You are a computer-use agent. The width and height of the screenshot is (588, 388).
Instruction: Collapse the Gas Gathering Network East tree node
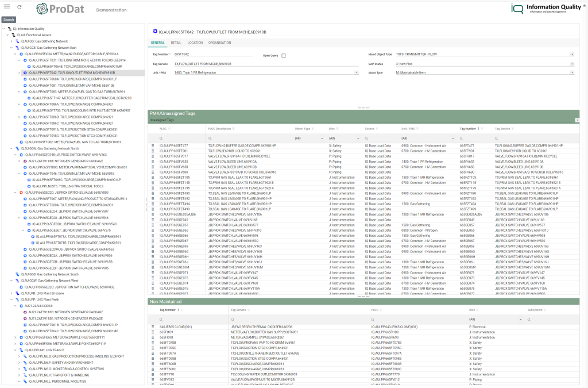[x=11, y=46]
